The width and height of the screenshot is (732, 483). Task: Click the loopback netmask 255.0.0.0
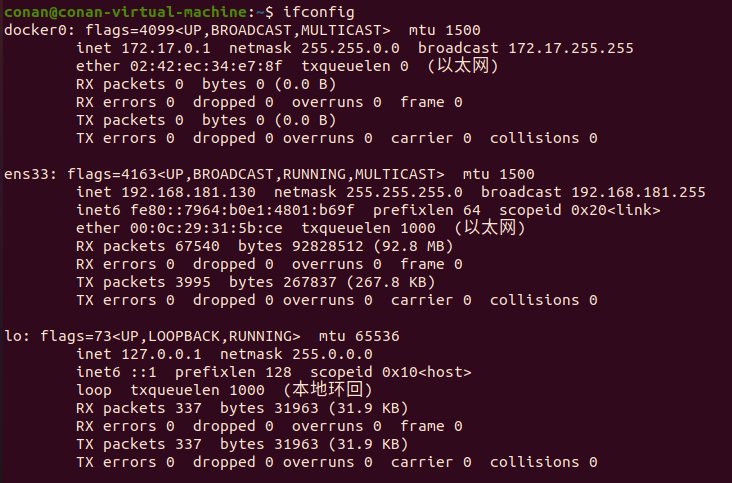(x=328, y=354)
